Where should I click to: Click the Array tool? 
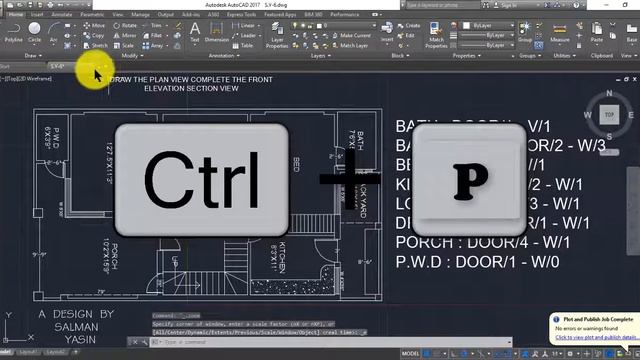[x=153, y=46]
